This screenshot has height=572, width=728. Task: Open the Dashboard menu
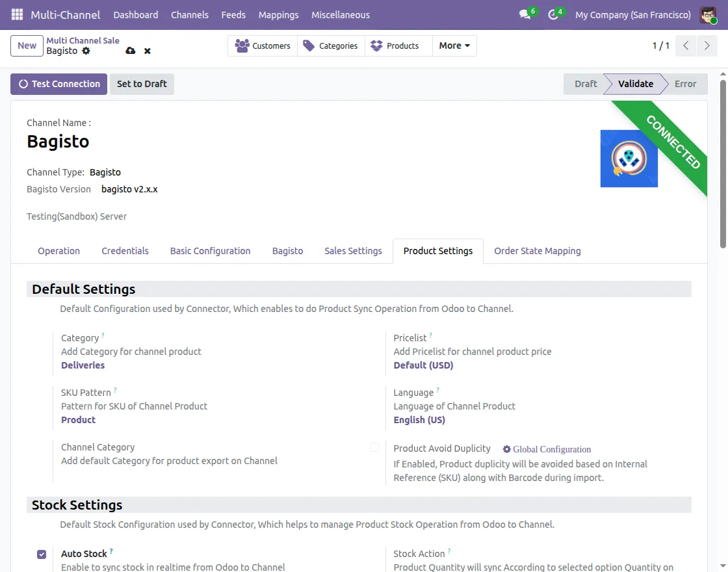136,15
